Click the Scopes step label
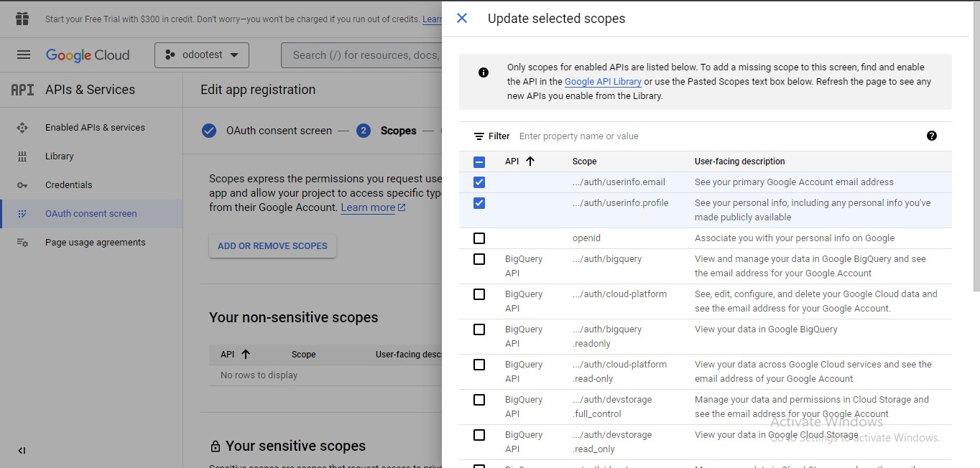 [x=398, y=131]
